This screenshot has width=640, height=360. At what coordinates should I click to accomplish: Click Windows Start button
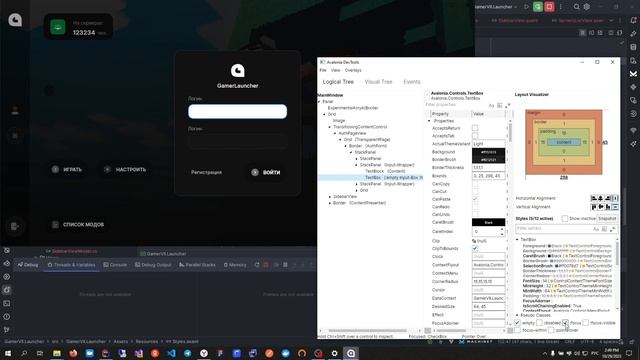point(7,353)
